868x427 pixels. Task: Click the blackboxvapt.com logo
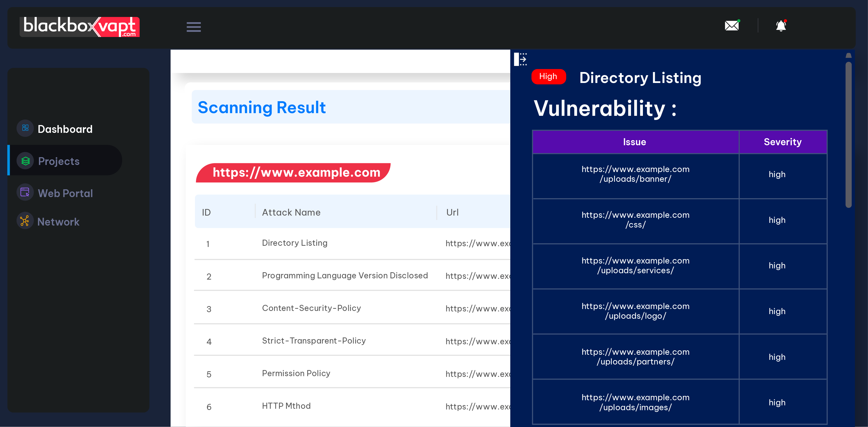tap(80, 27)
